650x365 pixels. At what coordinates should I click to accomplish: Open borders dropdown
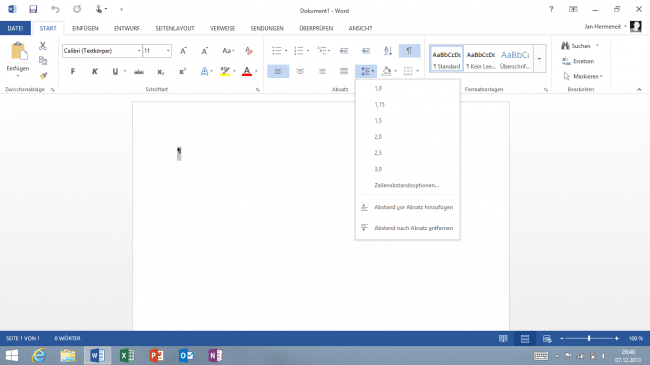click(417, 71)
